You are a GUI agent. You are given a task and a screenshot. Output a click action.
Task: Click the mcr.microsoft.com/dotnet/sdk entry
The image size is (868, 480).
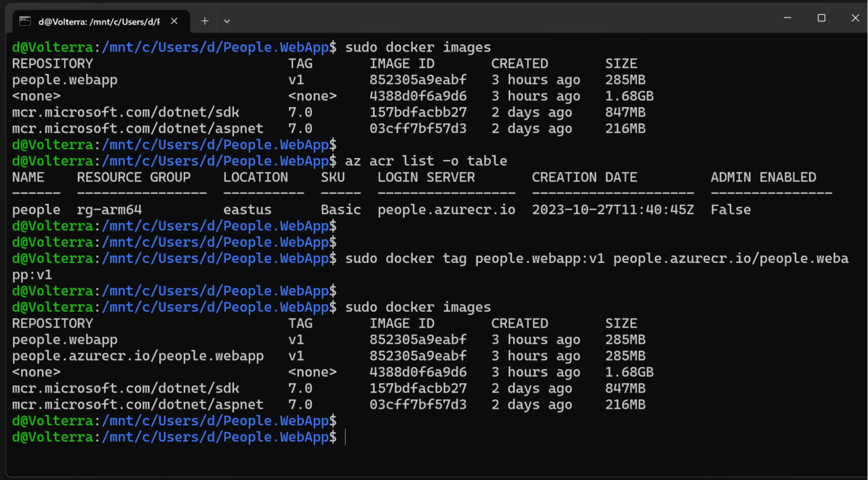coord(125,112)
